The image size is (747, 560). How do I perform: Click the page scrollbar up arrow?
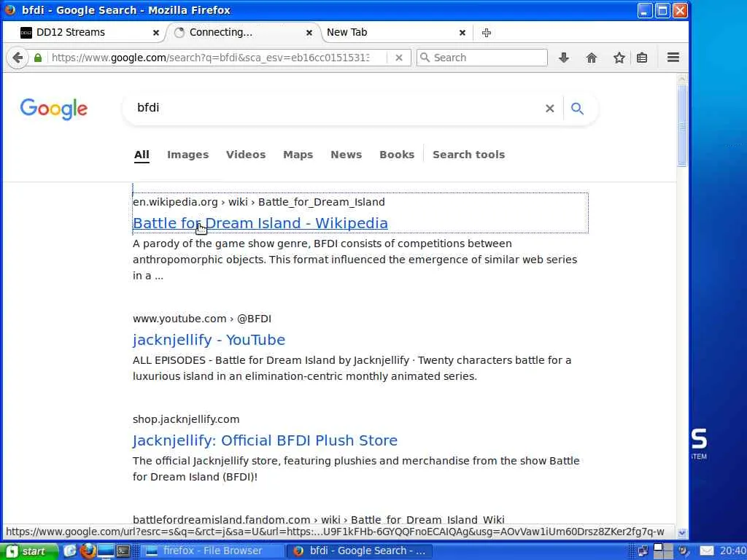click(x=682, y=79)
